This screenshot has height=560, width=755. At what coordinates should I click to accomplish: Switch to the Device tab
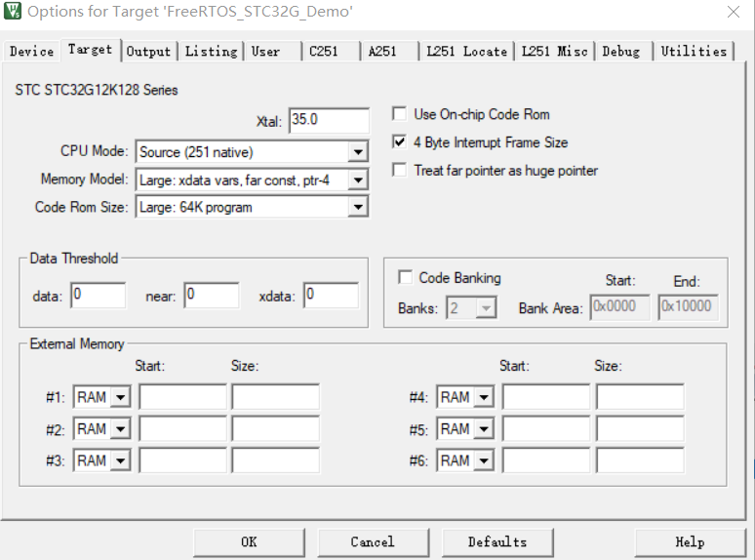pyautogui.click(x=31, y=52)
